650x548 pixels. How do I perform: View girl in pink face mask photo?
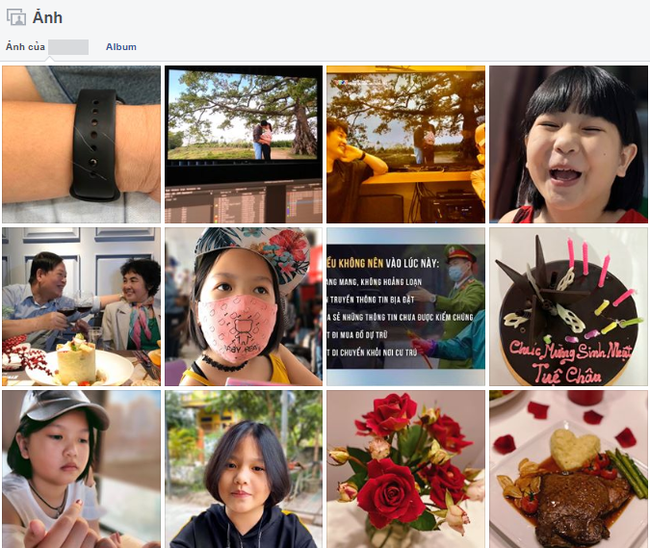pos(244,307)
